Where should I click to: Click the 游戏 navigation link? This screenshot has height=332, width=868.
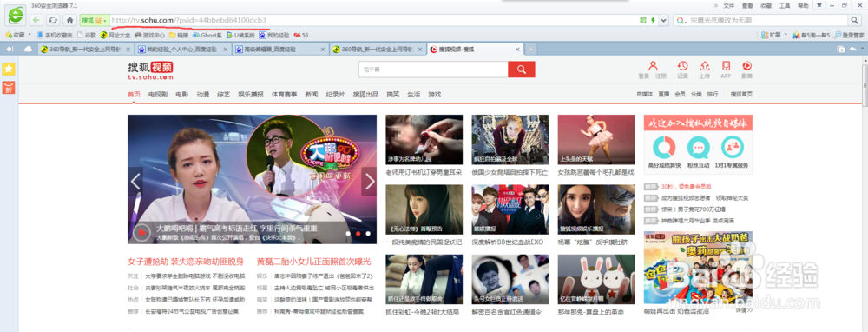point(435,94)
